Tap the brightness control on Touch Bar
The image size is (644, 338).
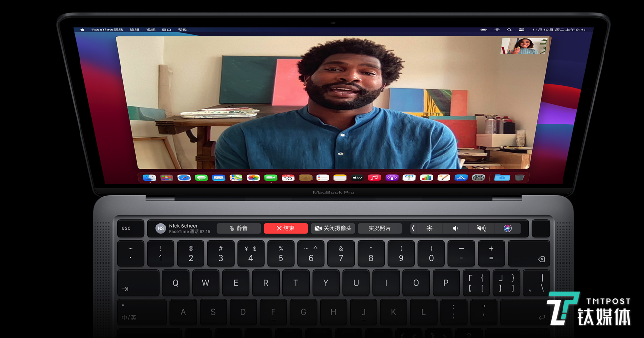click(429, 228)
